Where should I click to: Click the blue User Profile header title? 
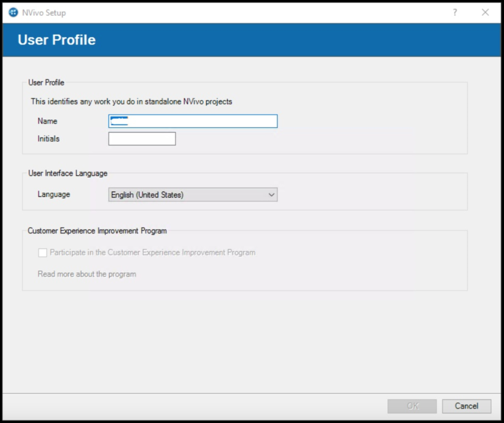(56, 40)
